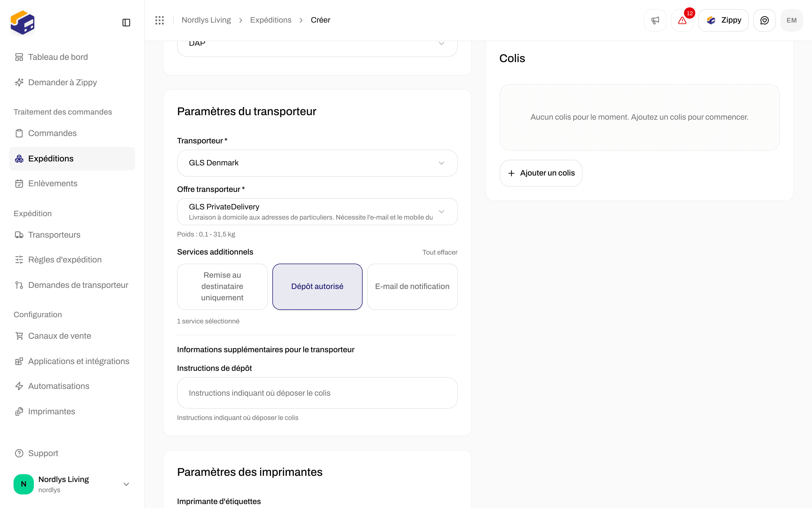
Task: Open Demander à Zippy
Action: pos(72,82)
